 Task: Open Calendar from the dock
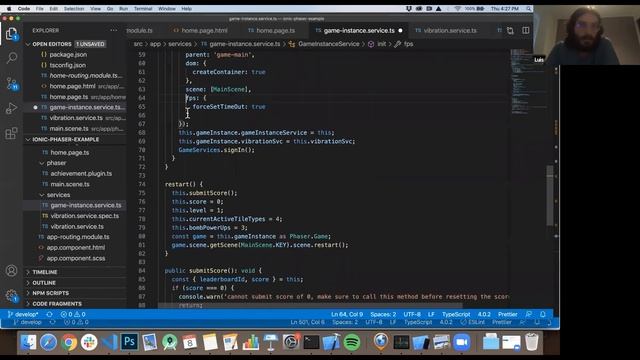click(190, 342)
